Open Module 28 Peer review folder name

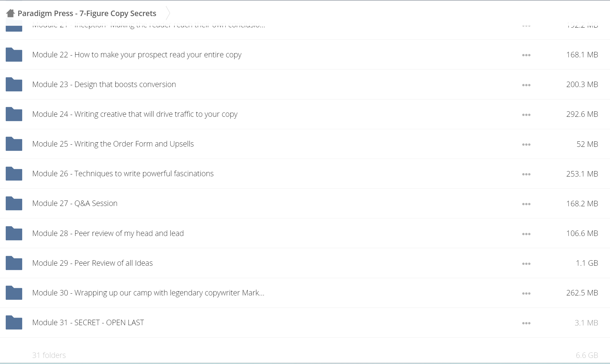108,233
